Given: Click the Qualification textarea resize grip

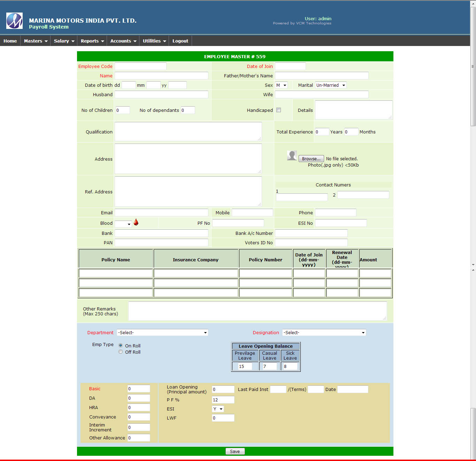Looking at the screenshot, I should [x=259, y=139].
